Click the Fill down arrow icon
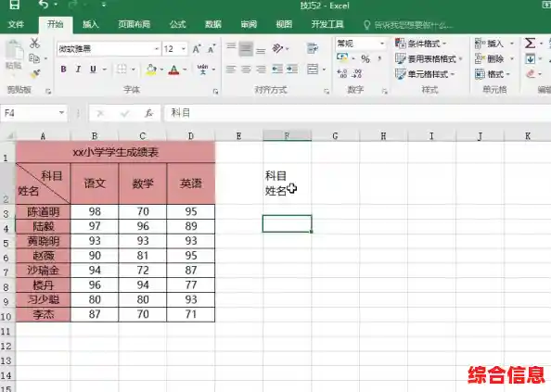 (530, 58)
